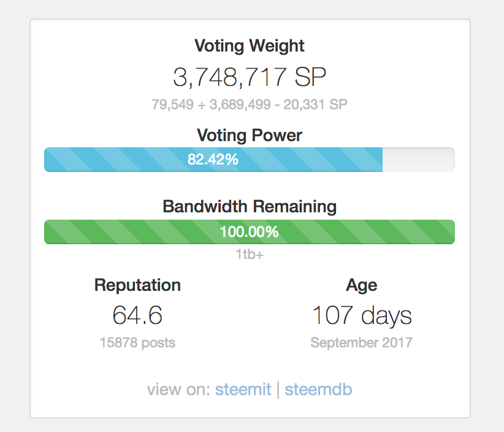Image resolution: width=504 pixels, height=432 pixels.
Task: Click the 82.42% voting power label
Action: (213, 160)
